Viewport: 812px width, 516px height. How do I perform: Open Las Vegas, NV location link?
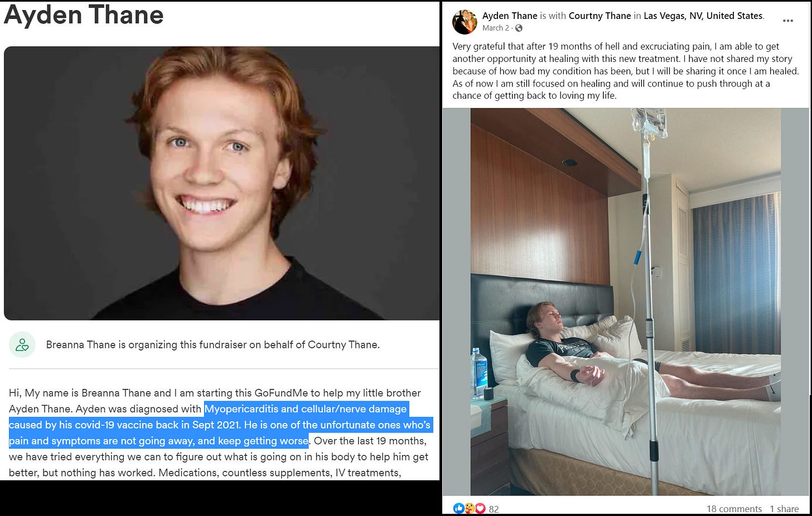[x=703, y=16]
